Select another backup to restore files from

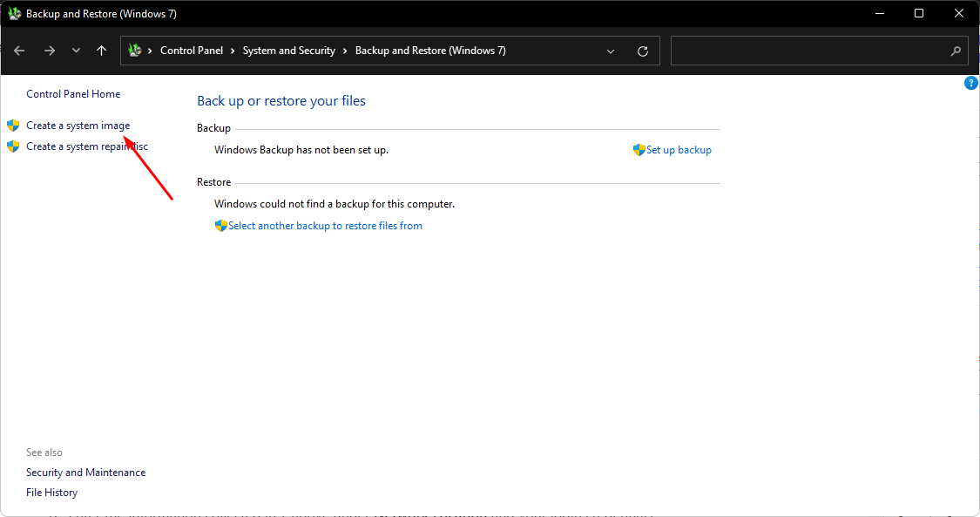(325, 226)
